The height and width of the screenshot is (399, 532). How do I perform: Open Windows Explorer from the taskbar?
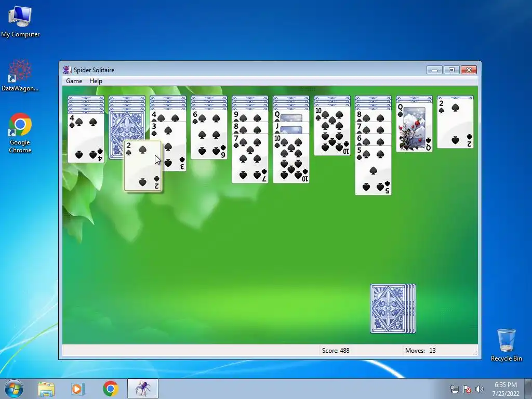46,389
